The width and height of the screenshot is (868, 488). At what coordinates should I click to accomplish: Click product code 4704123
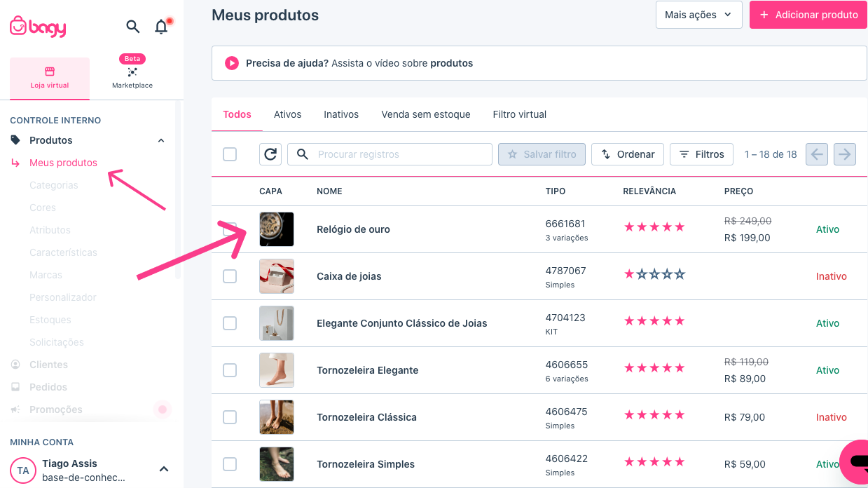[x=565, y=318]
